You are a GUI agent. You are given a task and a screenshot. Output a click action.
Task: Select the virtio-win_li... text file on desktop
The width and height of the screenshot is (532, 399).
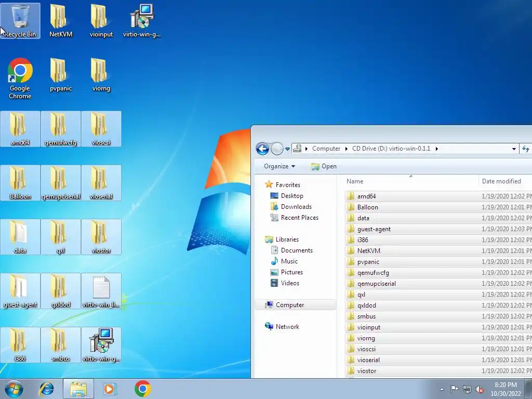(101, 291)
